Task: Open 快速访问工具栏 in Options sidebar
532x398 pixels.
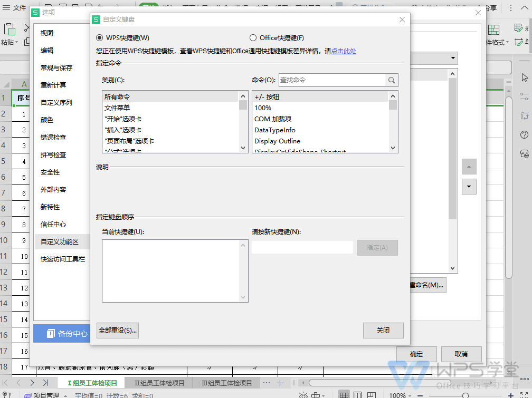Action: pyautogui.click(x=63, y=259)
